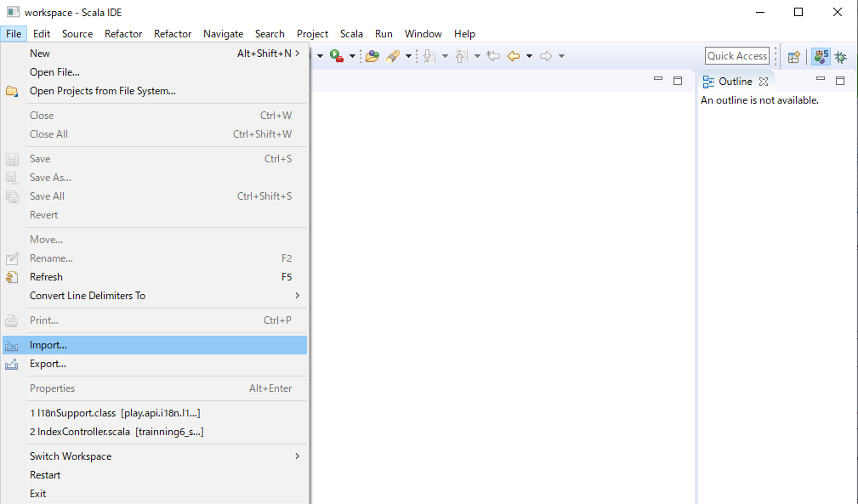Click the Print... menu item

coord(154,320)
